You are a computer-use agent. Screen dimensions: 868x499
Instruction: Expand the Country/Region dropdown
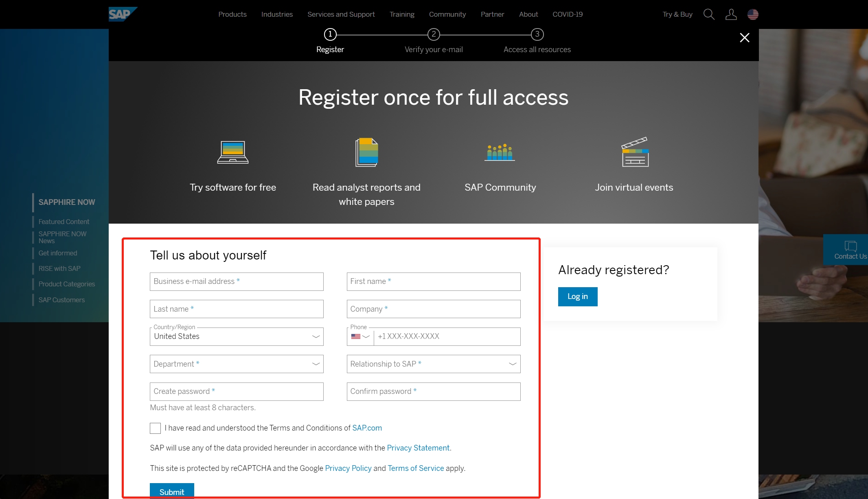click(236, 336)
